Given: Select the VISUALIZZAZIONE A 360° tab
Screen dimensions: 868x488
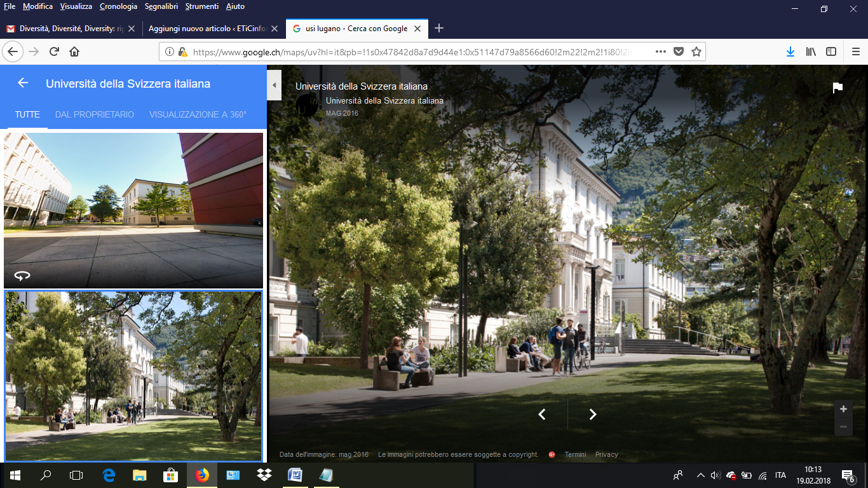Looking at the screenshot, I should click(198, 115).
